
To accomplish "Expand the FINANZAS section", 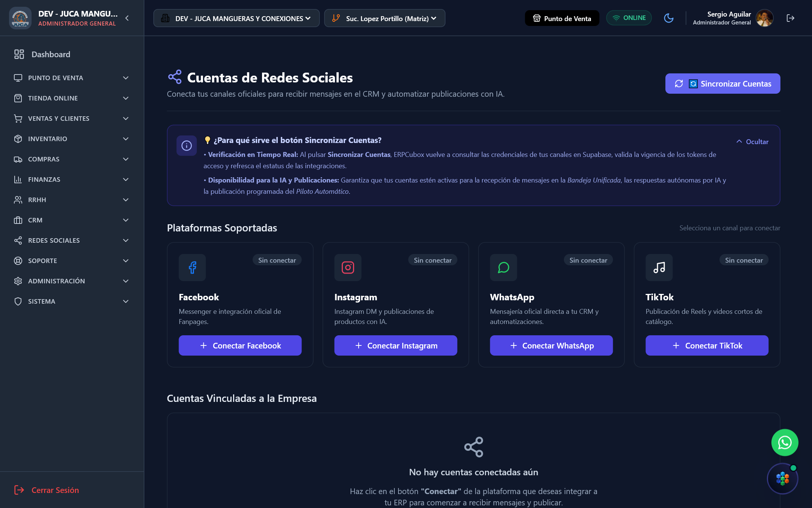I will (72, 179).
